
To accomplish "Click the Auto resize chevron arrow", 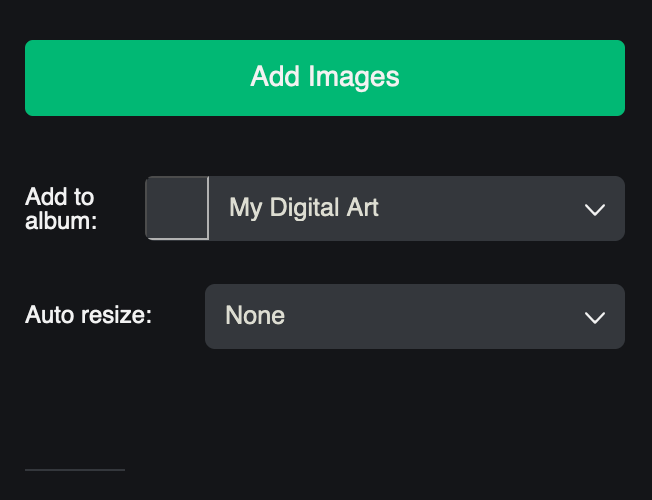I will click(x=594, y=317).
